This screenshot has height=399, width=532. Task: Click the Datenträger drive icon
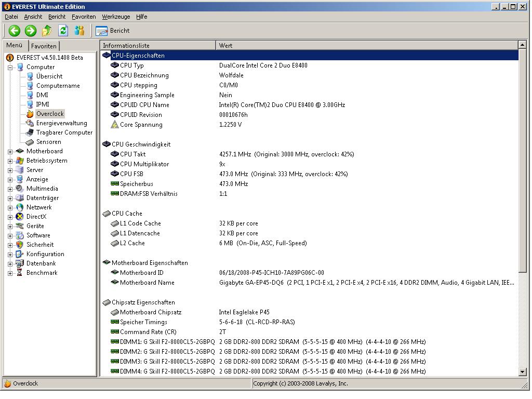tap(20, 198)
